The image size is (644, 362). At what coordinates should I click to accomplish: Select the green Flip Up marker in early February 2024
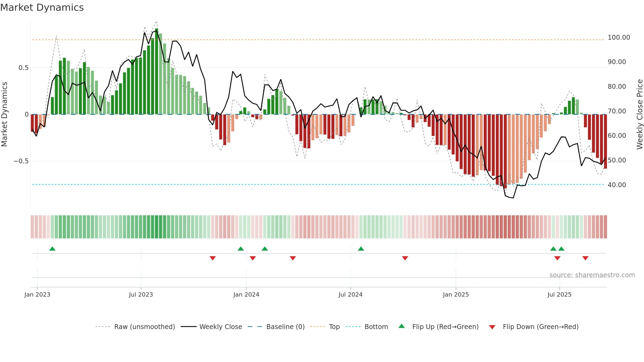tap(265, 249)
